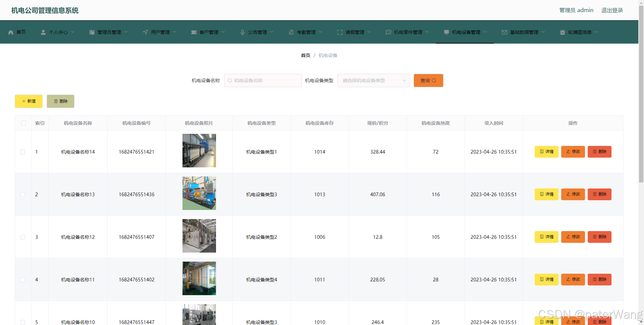This screenshot has width=644, height=325.
Task: Click the detail icon for 机电设备名称13 row
Action: 542,194
